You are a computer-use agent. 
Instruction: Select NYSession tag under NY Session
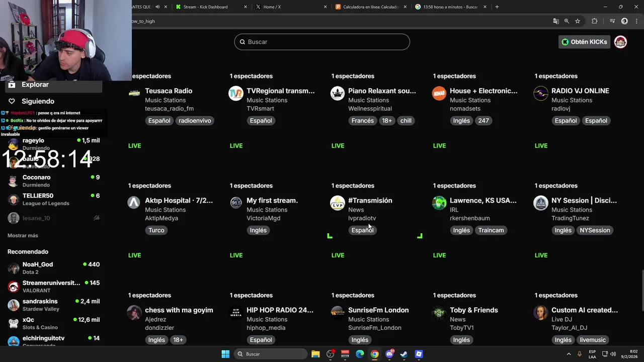click(595, 230)
